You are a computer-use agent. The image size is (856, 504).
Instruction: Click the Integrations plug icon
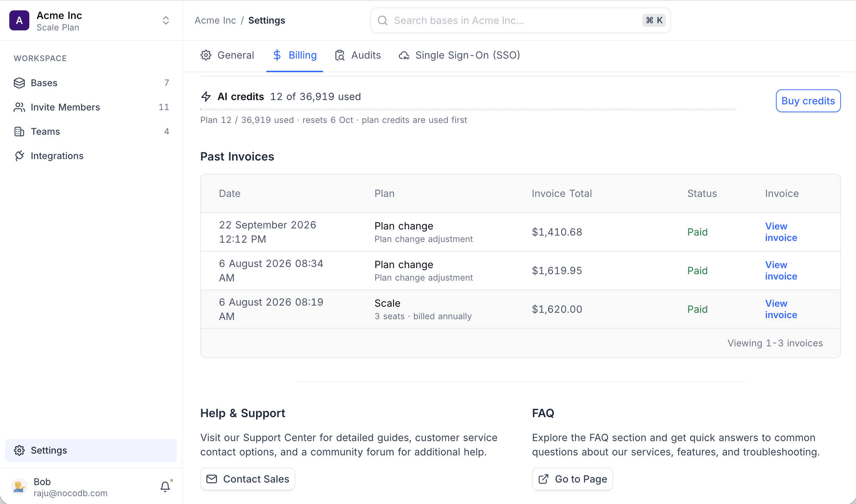pos(19,156)
